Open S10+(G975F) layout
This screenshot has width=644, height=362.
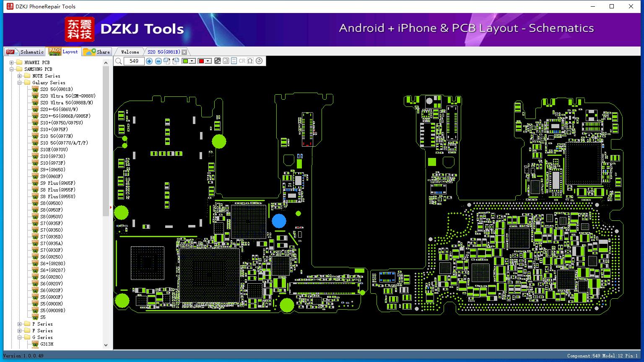click(54, 129)
